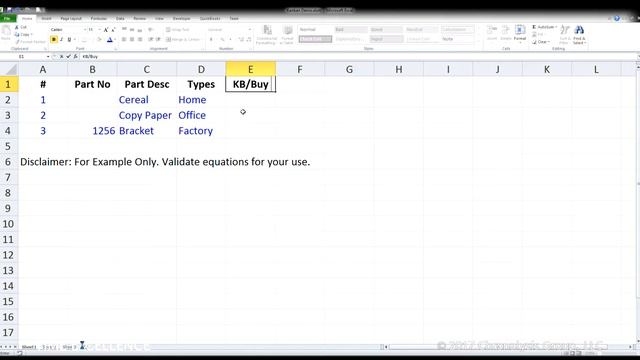640x360 pixels.
Task: Switch to the Formulas tab
Action: (x=98, y=18)
